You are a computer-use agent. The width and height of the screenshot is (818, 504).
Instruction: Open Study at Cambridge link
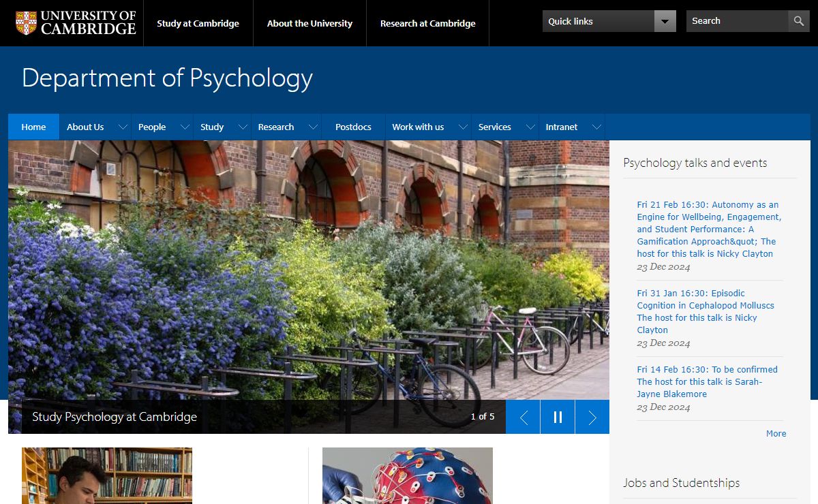pyautogui.click(x=198, y=23)
